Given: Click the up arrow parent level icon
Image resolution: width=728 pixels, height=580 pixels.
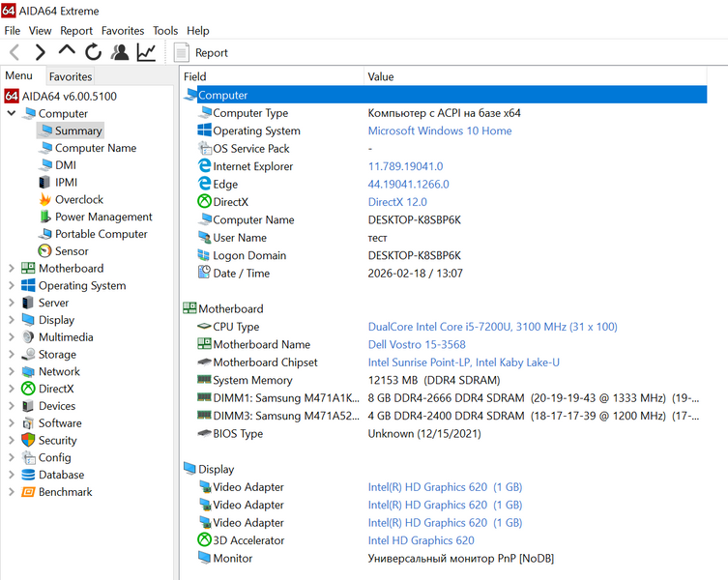Looking at the screenshot, I should pos(67,50).
